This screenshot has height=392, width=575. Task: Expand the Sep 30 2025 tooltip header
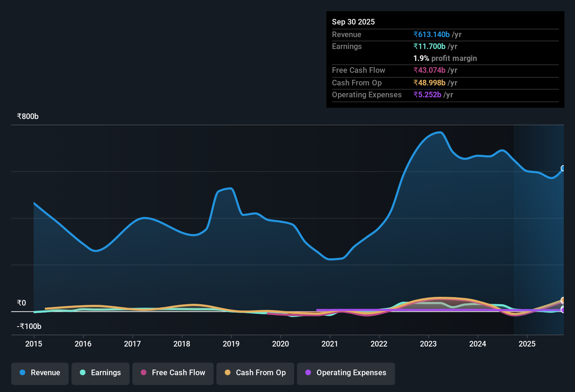[x=353, y=22]
